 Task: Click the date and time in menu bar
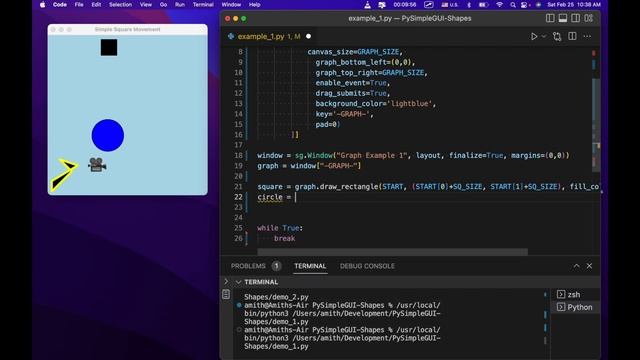coord(574,5)
